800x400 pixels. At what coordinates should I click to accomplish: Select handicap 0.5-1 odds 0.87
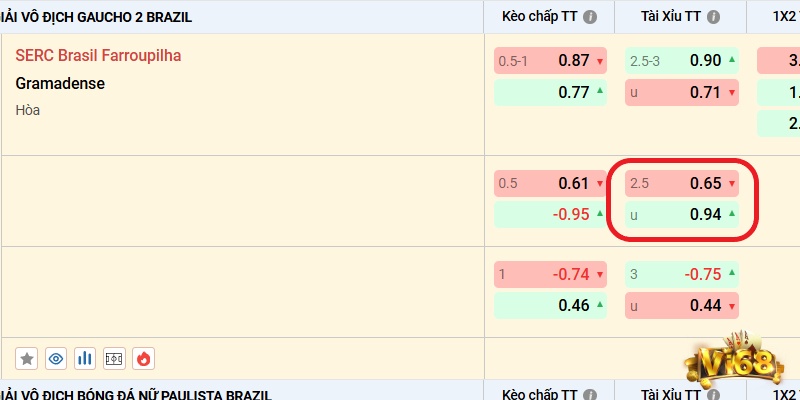pos(551,61)
